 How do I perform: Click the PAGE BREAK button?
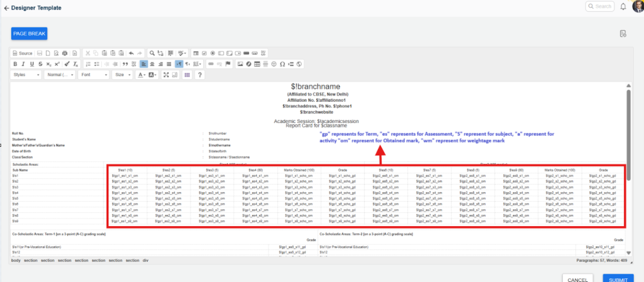click(29, 34)
